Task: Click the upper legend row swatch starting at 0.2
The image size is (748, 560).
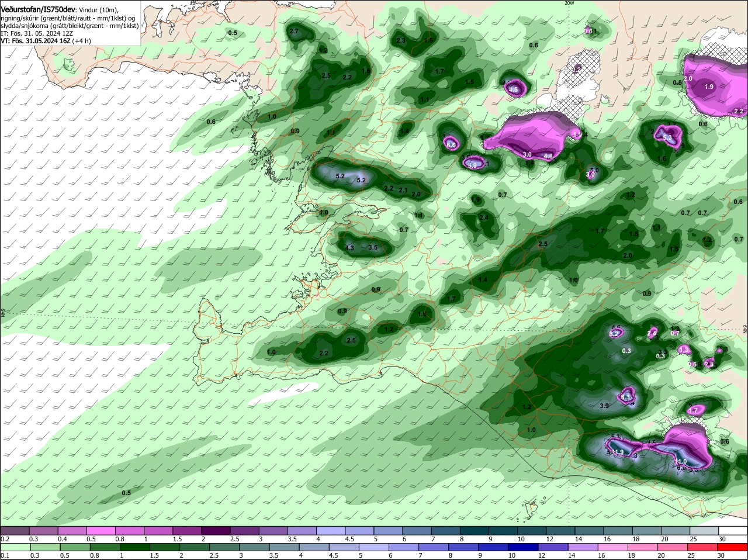Action: pyautogui.click(x=15, y=531)
